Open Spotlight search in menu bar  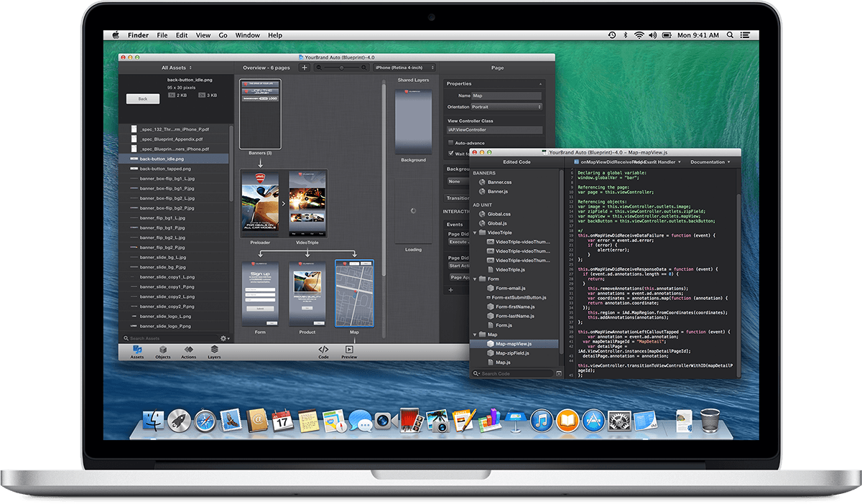click(x=730, y=35)
